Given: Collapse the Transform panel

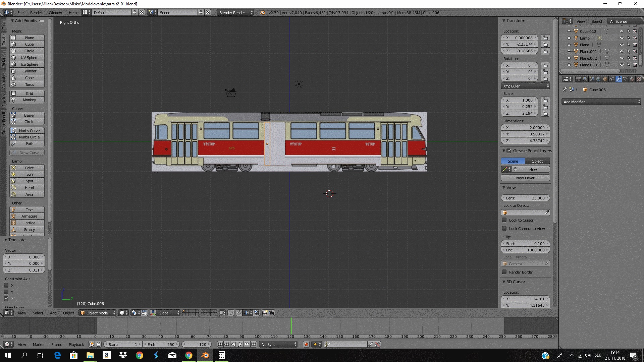Looking at the screenshot, I should point(504,20).
